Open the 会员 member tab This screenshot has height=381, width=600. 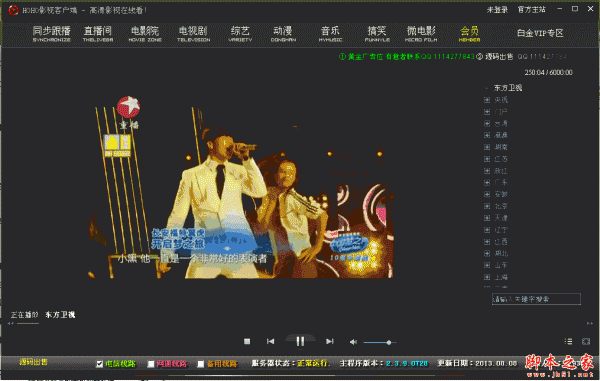pyautogui.click(x=470, y=34)
